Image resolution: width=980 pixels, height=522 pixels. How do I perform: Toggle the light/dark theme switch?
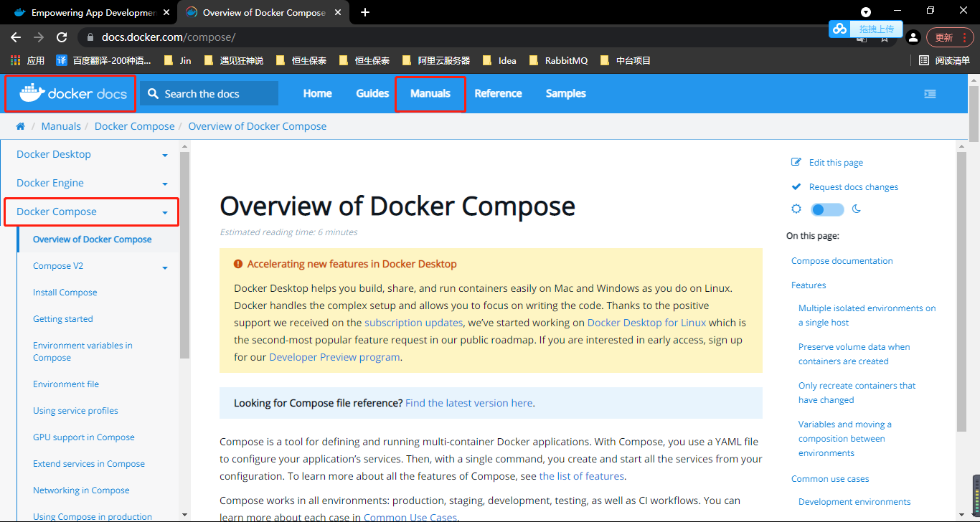point(826,209)
